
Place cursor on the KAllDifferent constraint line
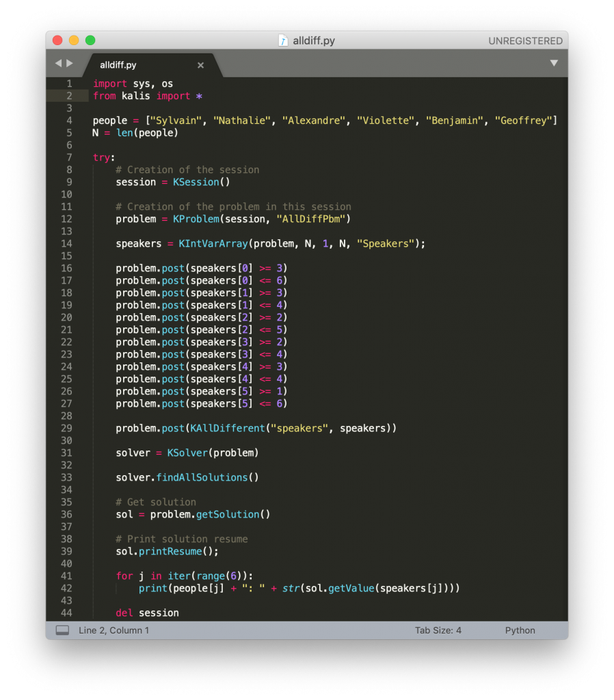pyautogui.click(x=256, y=428)
